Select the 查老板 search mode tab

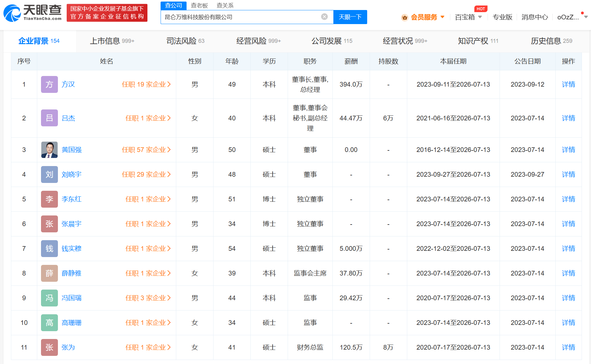pyautogui.click(x=199, y=6)
